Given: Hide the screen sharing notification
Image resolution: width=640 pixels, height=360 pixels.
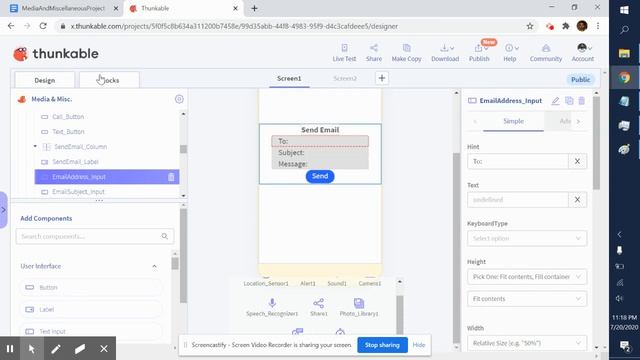Looking at the screenshot, I should click(419, 345).
